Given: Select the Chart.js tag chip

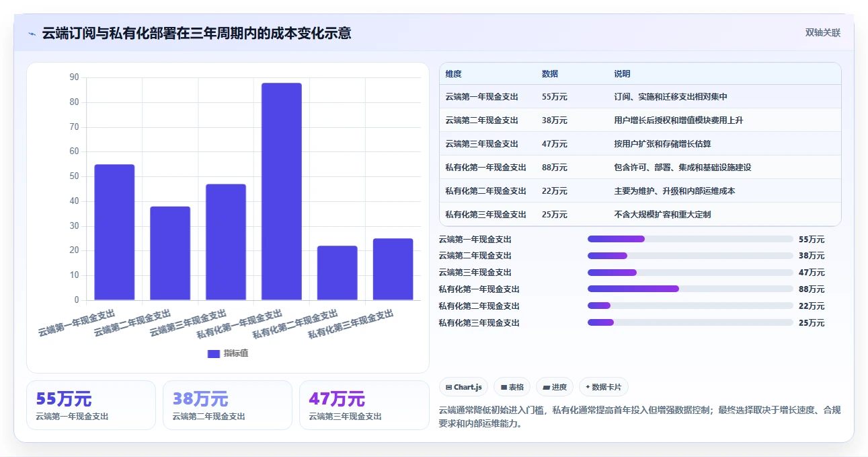Looking at the screenshot, I should point(464,387).
